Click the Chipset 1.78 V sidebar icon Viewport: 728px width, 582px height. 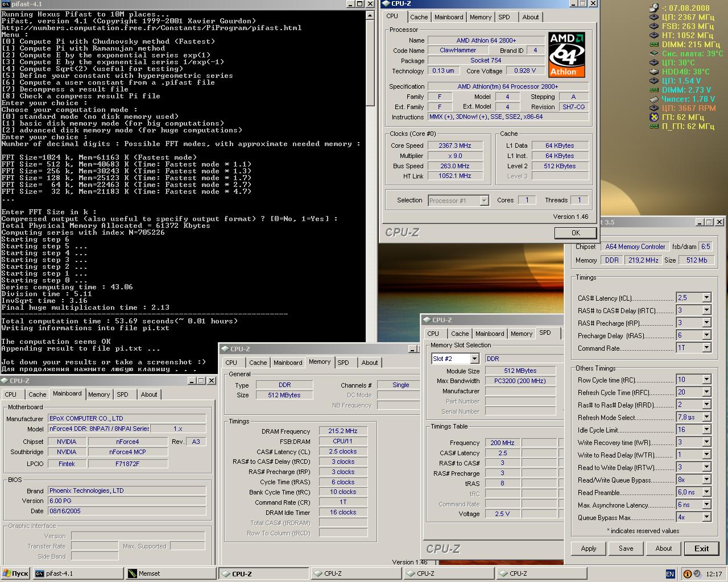coord(653,99)
